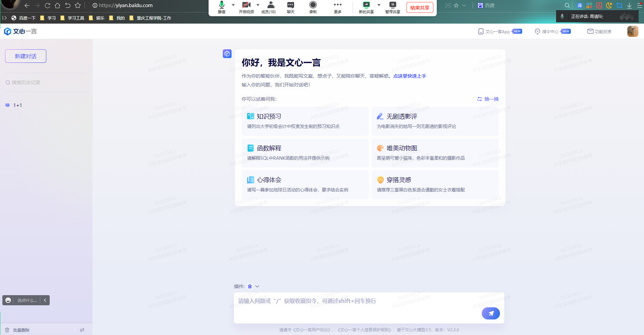Click the send message paper-plane button
644x335 pixels.
[491, 313]
